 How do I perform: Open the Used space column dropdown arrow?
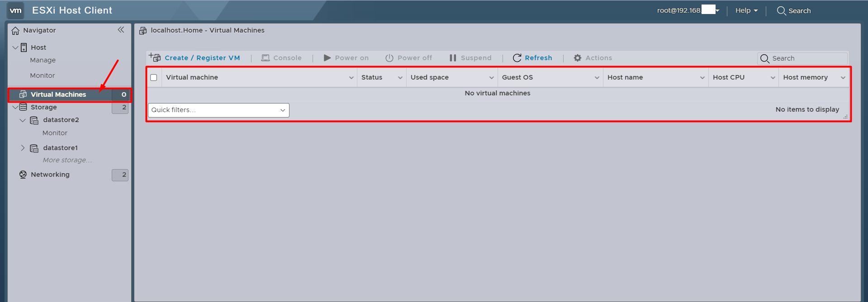coord(492,78)
